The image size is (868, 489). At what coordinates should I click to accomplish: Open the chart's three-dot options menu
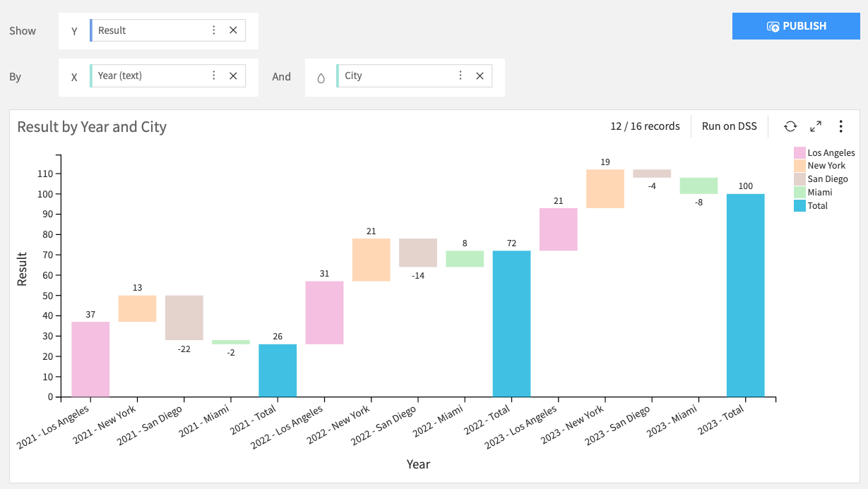(x=840, y=126)
